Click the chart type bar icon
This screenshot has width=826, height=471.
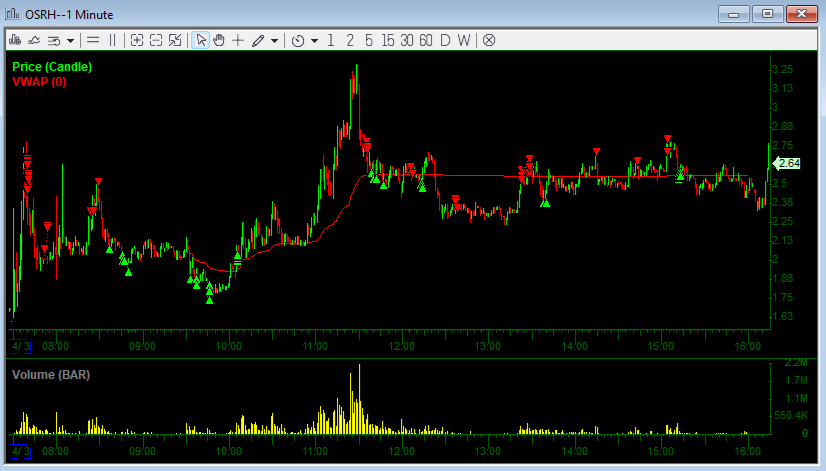(15, 40)
